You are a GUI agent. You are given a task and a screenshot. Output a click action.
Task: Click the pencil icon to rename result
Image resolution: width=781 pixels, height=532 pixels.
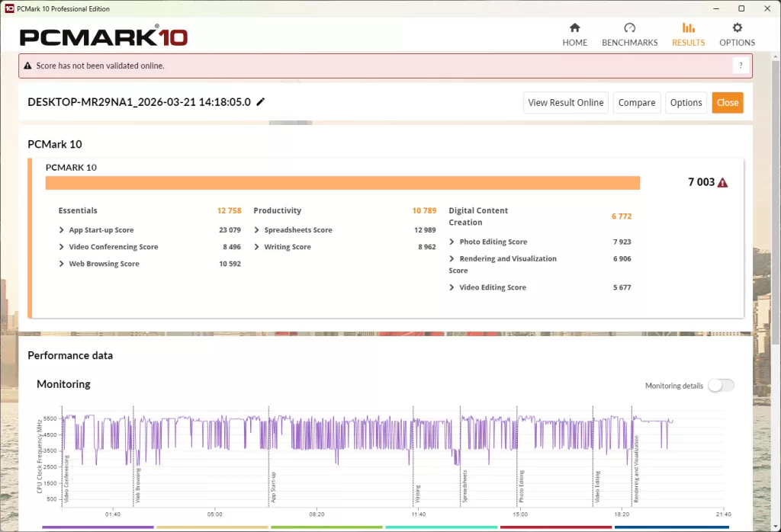pyautogui.click(x=261, y=102)
